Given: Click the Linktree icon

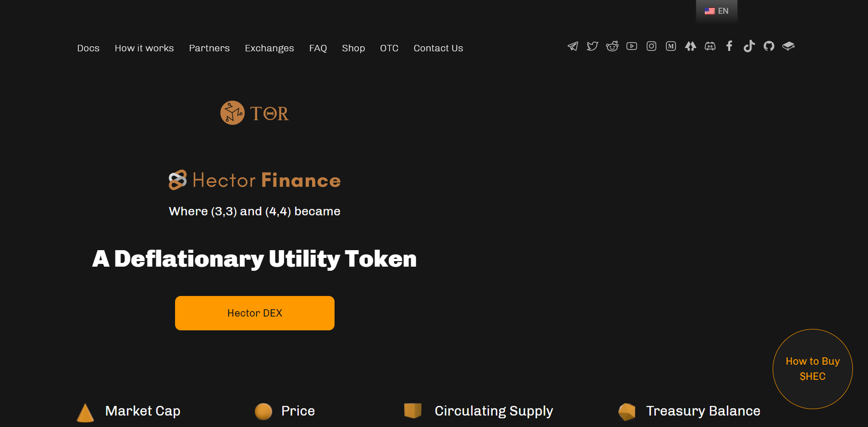Looking at the screenshot, I should (691, 46).
